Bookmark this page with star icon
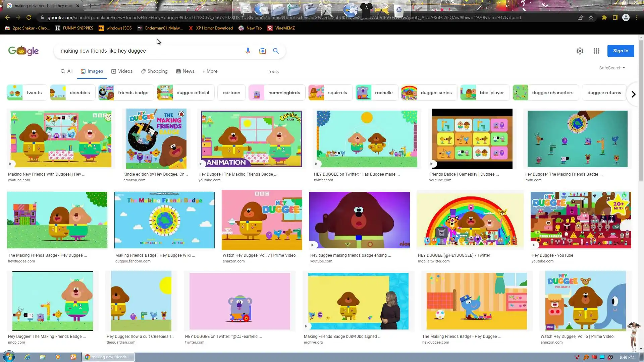The width and height of the screenshot is (644, 362). [591, 17]
